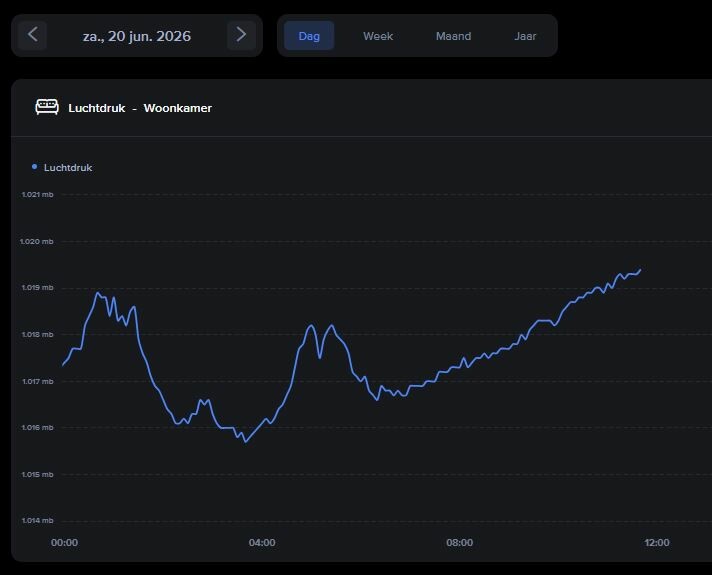Click the 04:00 time axis label
This screenshot has width=712, height=575.
[x=262, y=542]
